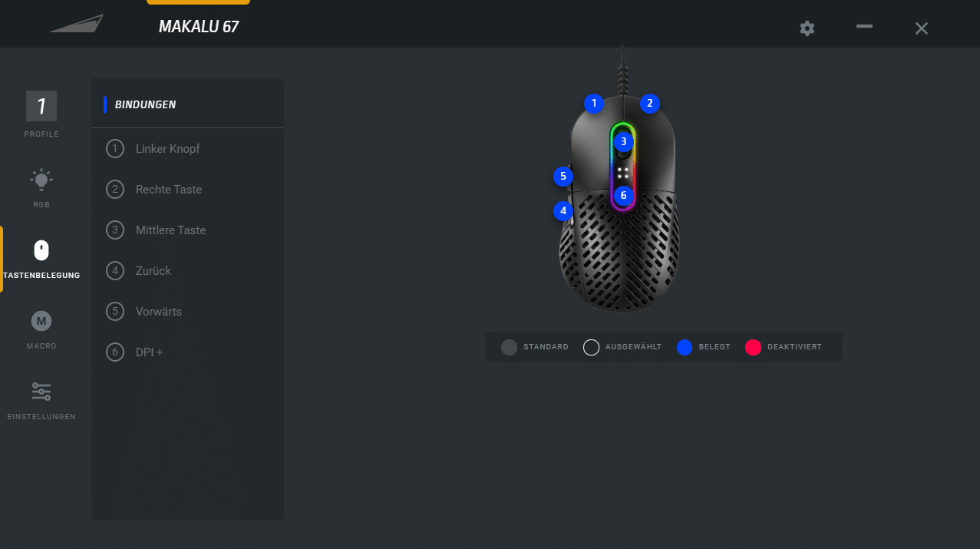The width and height of the screenshot is (980, 549).
Task: Select scroll wheel marker 3
Action: pyautogui.click(x=623, y=141)
